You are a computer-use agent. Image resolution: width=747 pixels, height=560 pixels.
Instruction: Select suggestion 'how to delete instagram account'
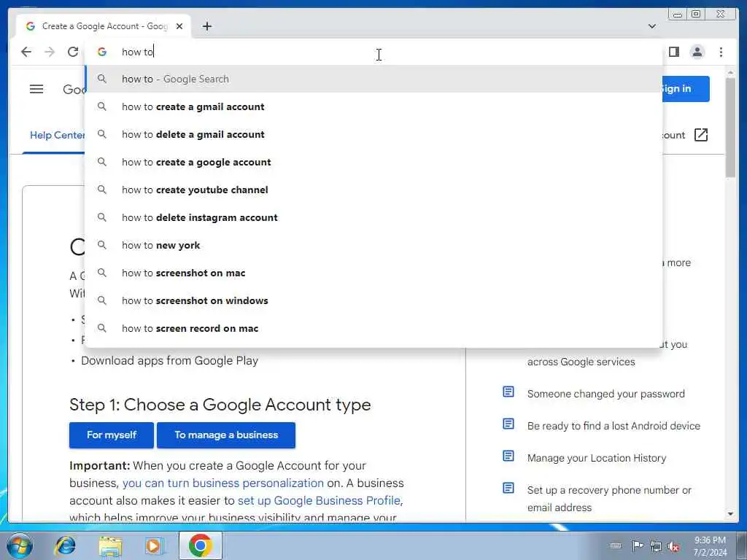point(374,217)
